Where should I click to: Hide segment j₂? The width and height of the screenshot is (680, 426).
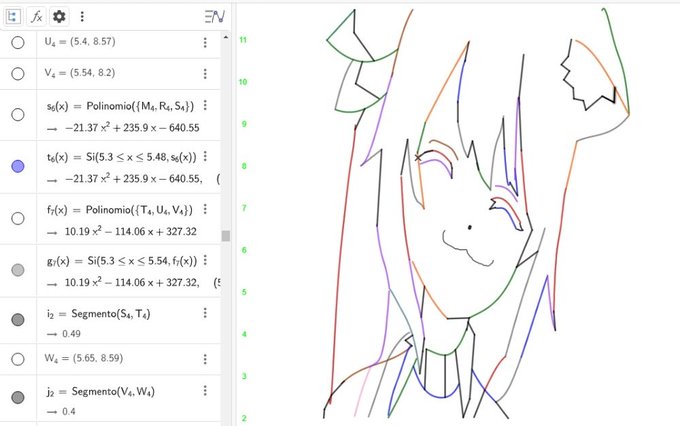click(x=18, y=397)
